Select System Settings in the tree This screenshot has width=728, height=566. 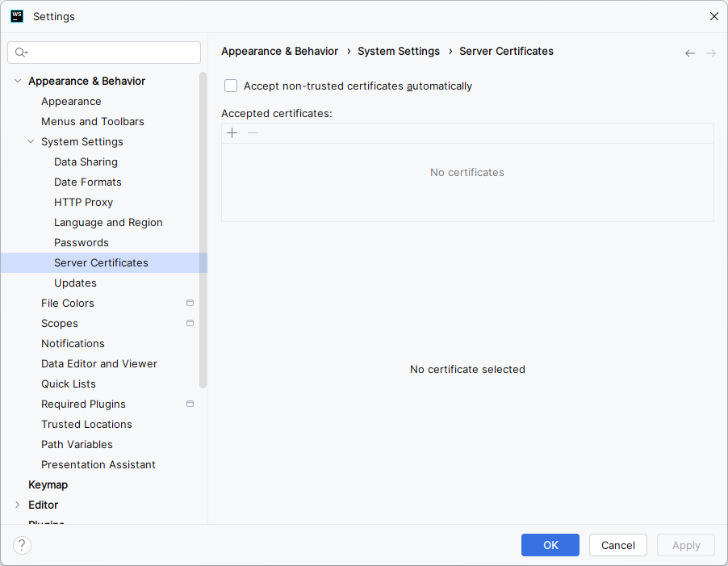82,141
